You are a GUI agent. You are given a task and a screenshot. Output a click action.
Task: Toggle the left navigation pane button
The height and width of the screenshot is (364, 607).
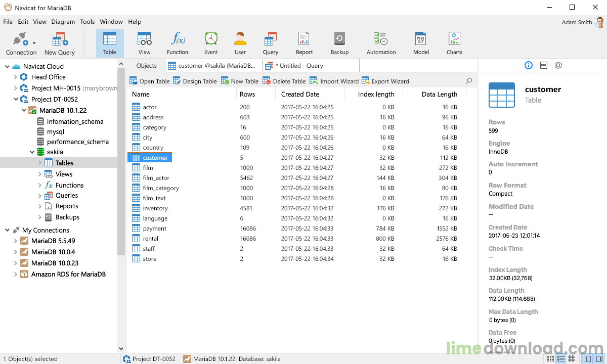[x=587, y=359]
